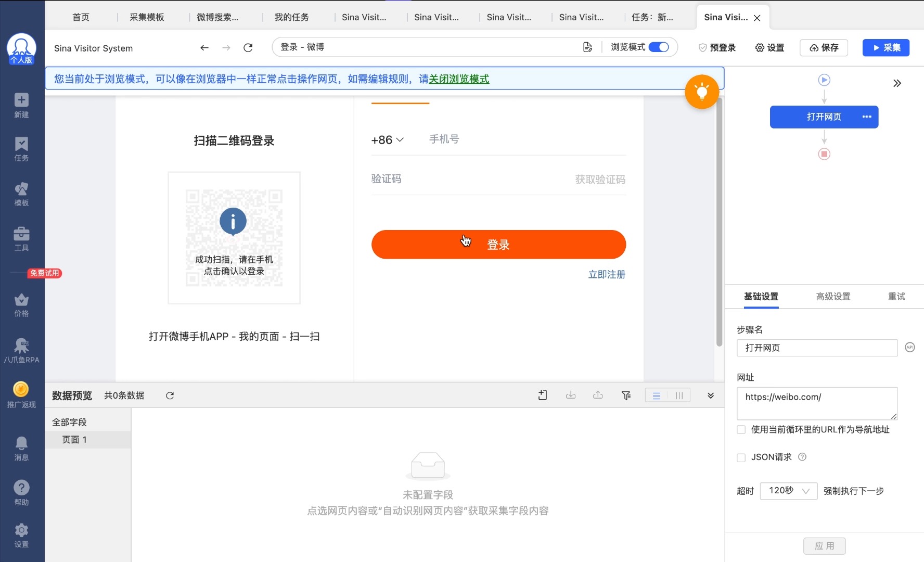Open the 重试 tab

tap(896, 297)
